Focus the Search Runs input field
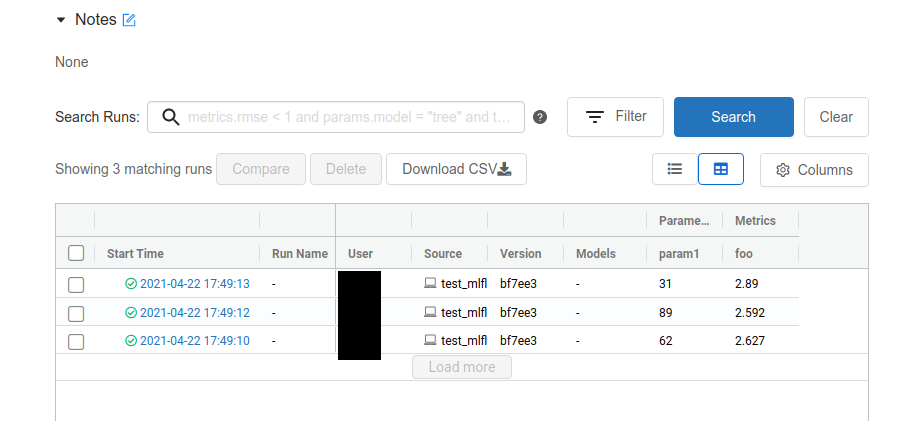Image resolution: width=900 pixels, height=421 pixels. click(336, 117)
